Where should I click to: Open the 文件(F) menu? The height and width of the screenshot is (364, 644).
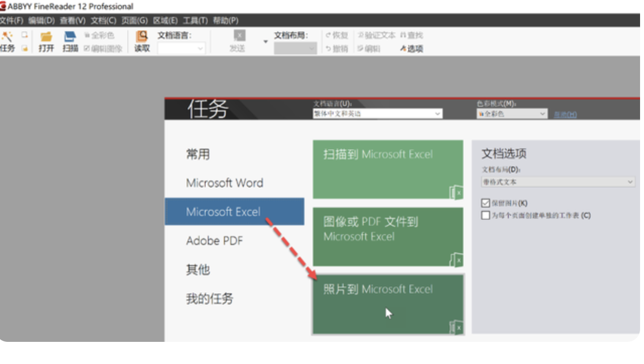[x=11, y=21]
